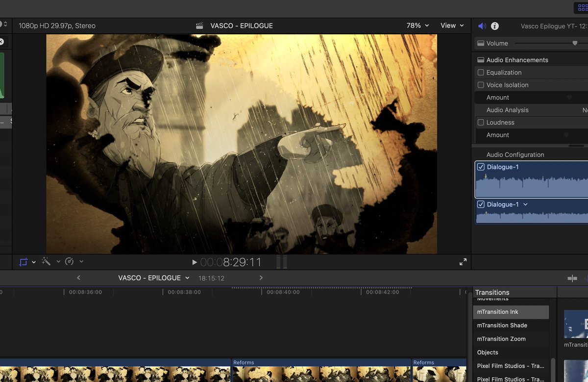
Task: Select the mTransition Ink category
Action: (511, 312)
